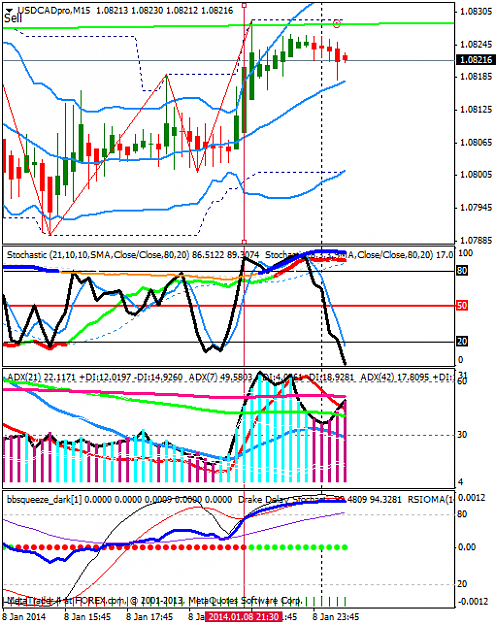Click the Sell label on the chart

pos(13,18)
